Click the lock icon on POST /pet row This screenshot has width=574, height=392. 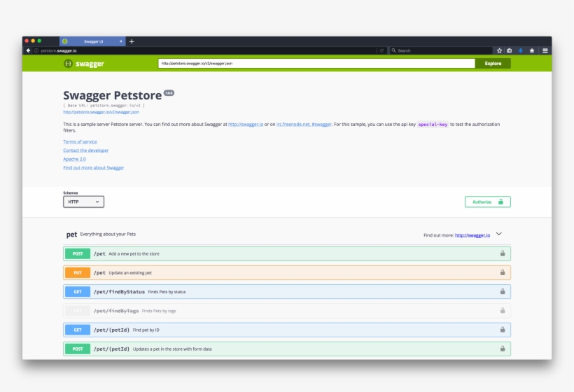click(x=502, y=253)
